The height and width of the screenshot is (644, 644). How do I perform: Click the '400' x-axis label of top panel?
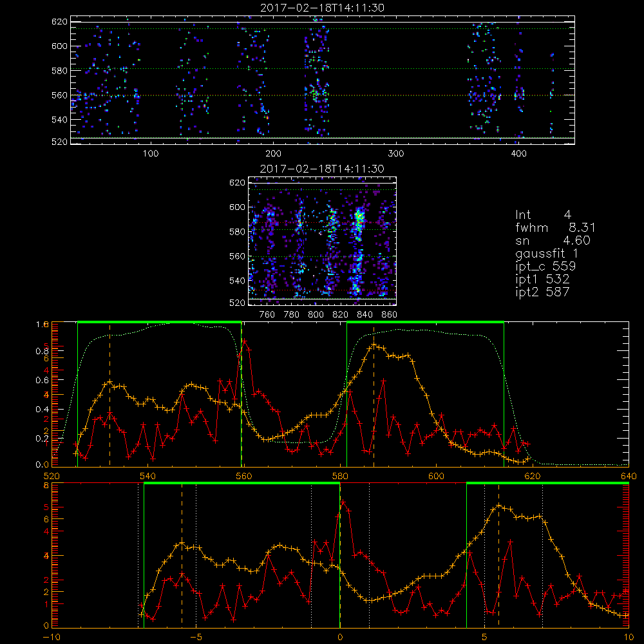(x=518, y=154)
